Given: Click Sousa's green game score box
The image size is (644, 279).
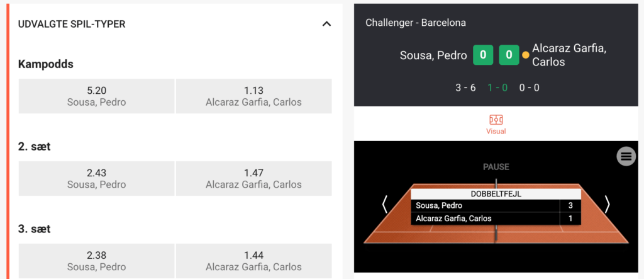Looking at the screenshot, I should coord(482,55).
